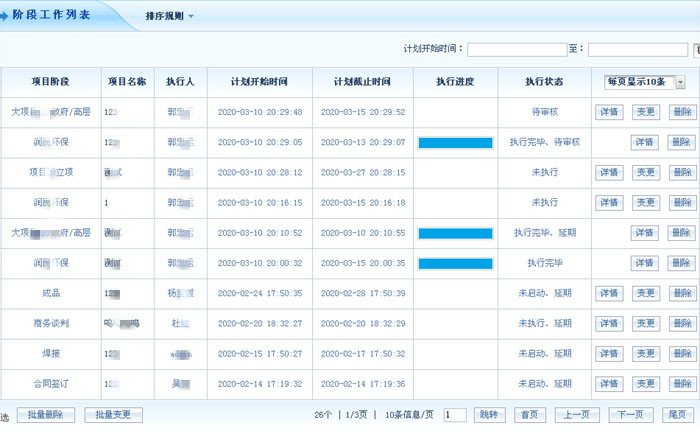
Task: Focus the end date field after 至
Action: click(x=637, y=49)
